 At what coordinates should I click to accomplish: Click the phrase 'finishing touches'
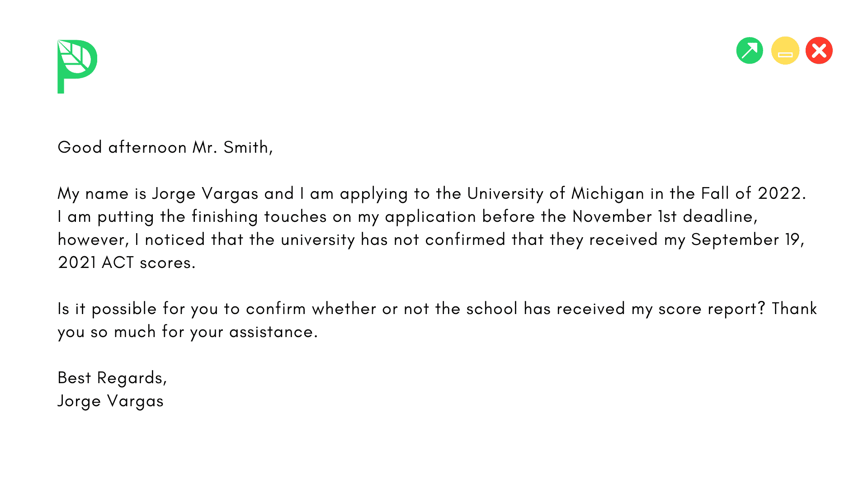tap(259, 216)
